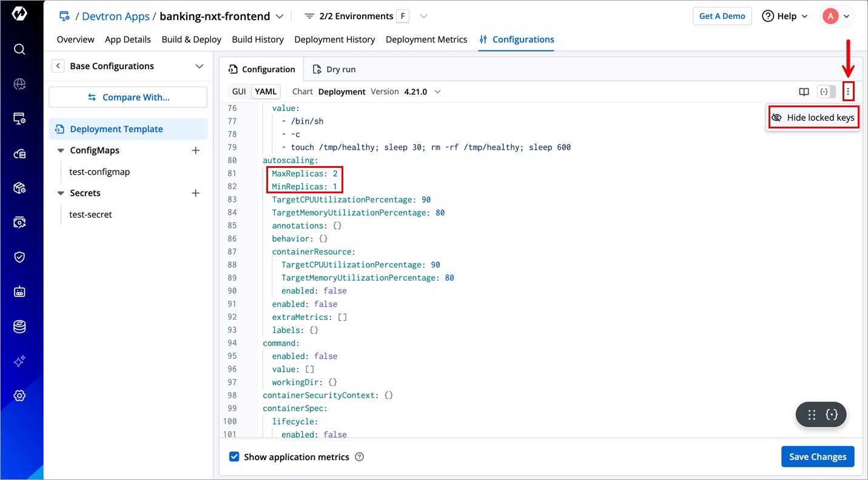Toggle the curly-brace variables switch in toolbar
The image size is (868, 480).
point(826,92)
